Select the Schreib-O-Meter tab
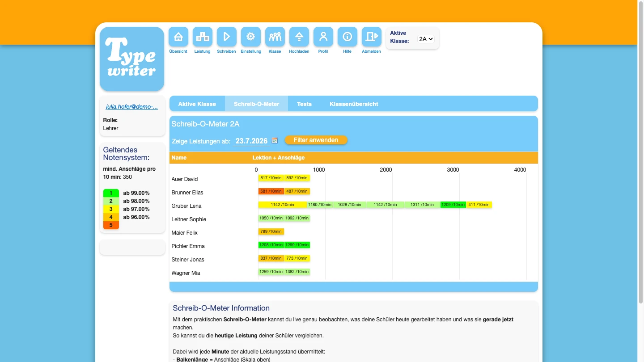Viewport: 644px width, 362px height. pyautogui.click(x=257, y=104)
